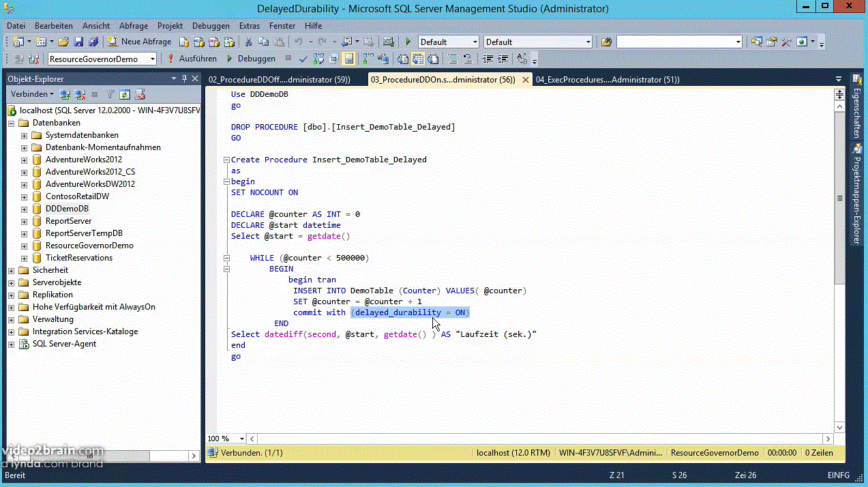Click the refresh icon in Objekt-Explorer
This screenshot has height=487, width=868.
pyautogui.click(x=125, y=94)
